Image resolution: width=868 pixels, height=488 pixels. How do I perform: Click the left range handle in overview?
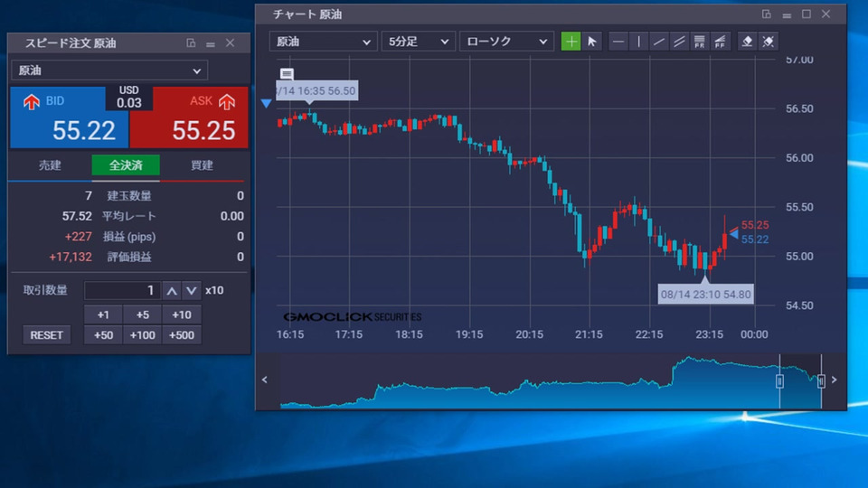click(x=779, y=381)
